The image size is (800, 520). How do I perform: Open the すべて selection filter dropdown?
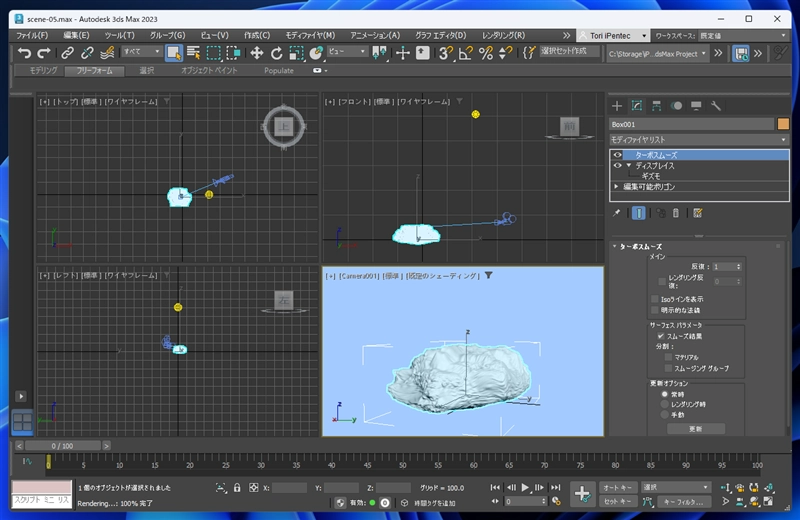(x=142, y=52)
